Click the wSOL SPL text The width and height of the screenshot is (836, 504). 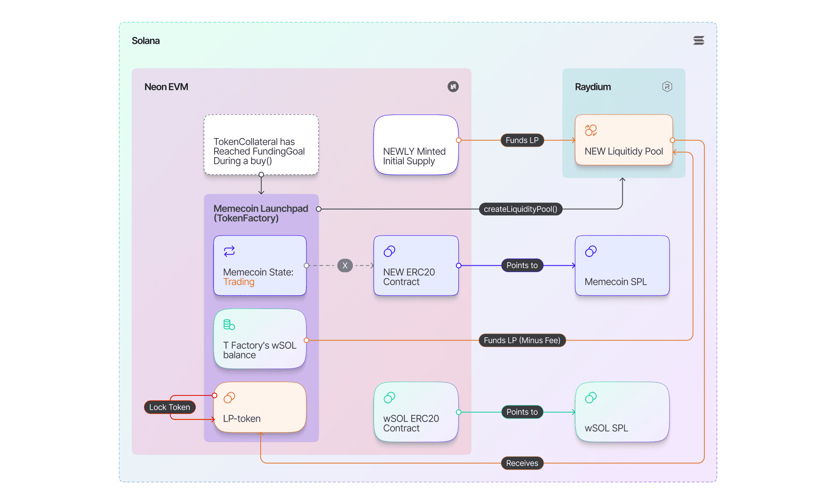tap(606, 428)
